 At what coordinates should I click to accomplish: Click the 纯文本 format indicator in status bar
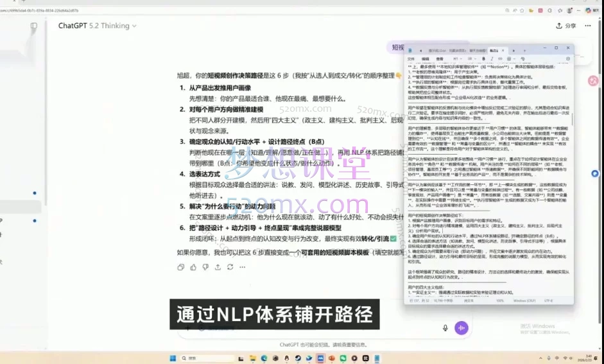(469, 301)
